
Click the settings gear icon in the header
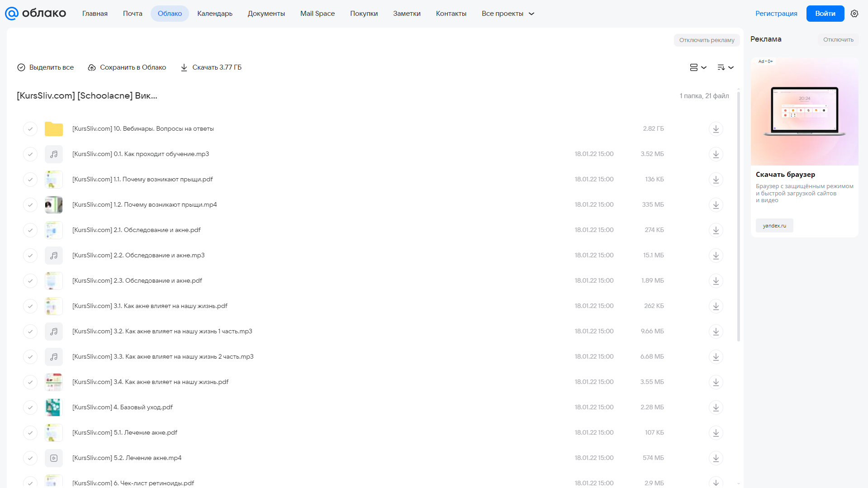coord(854,14)
